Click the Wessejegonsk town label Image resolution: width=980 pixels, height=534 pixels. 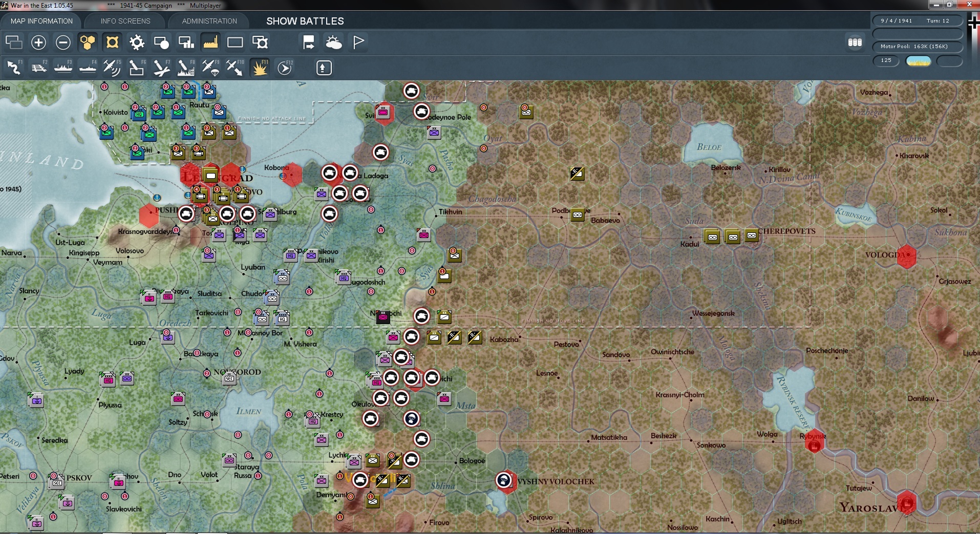[713, 313]
